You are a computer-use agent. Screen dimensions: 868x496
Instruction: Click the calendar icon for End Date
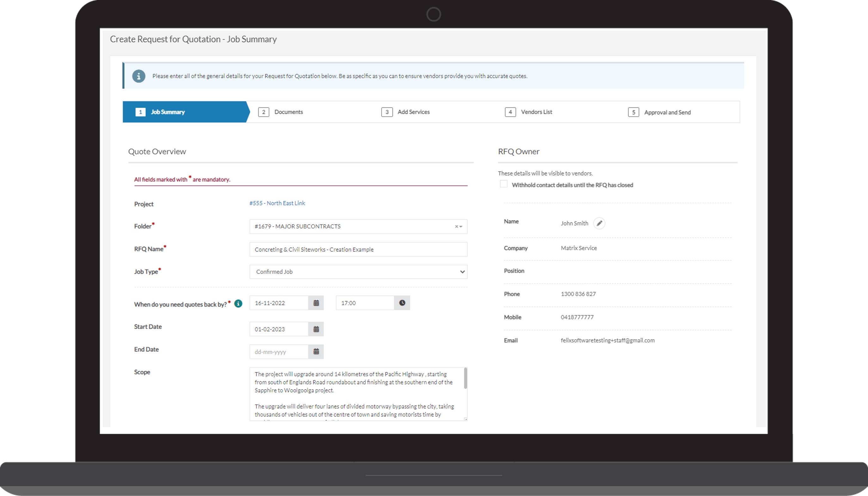coord(316,351)
